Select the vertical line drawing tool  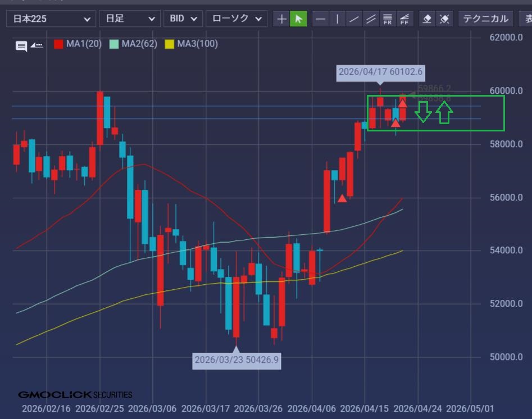(337, 19)
